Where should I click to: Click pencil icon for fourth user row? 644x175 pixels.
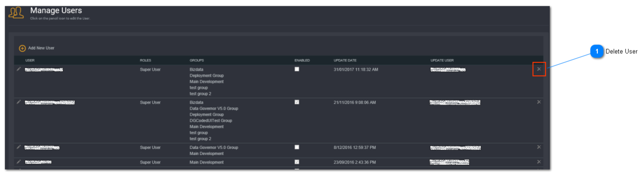click(x=18, y=162)
